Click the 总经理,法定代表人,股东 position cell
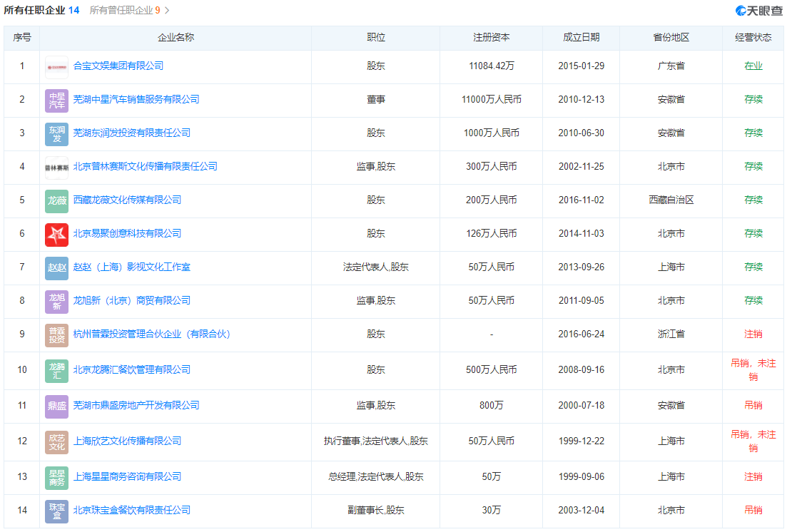Viewport: 787px width, 532px height. [376, 476]
